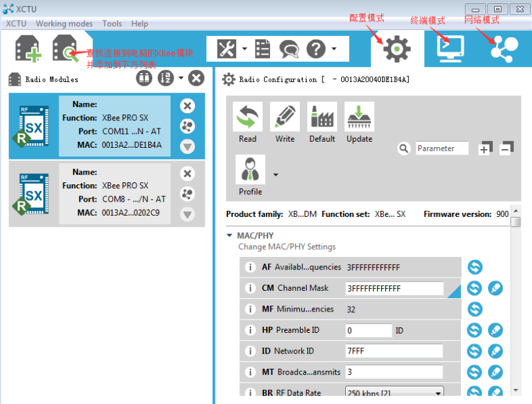Expand the Profile dropdown arrow
532x404 pixels.
pos(276,175)
